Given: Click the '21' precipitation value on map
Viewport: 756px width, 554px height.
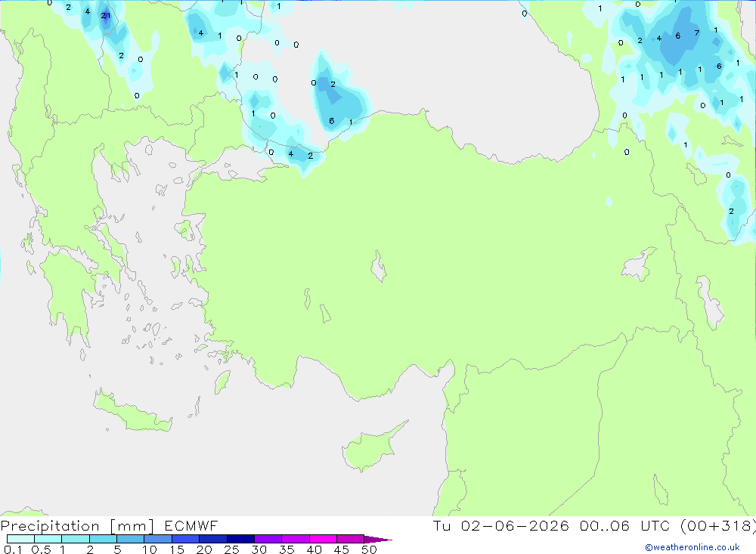Looking at the screenshot, I should tap(106, 15).
